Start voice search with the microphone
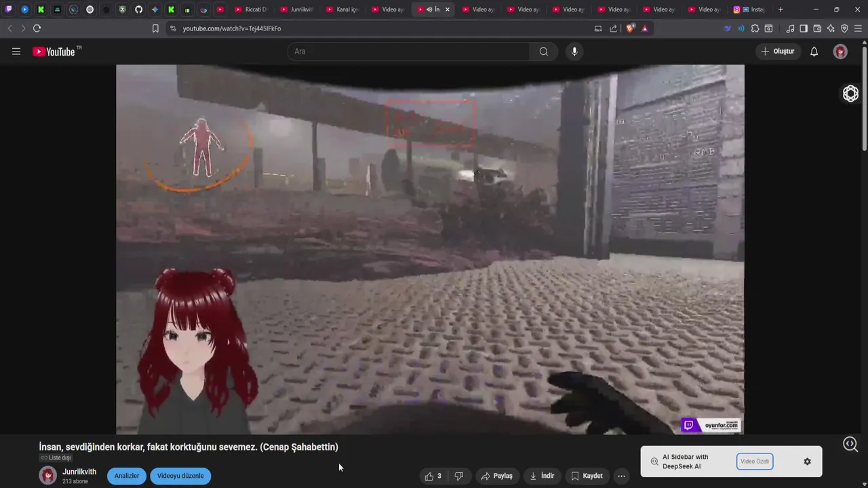Viewport: 868px width, 488px height. pos(574,52)
